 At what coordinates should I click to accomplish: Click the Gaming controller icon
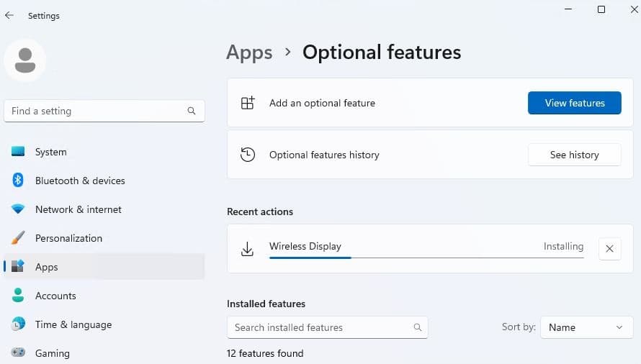[18, 352]
